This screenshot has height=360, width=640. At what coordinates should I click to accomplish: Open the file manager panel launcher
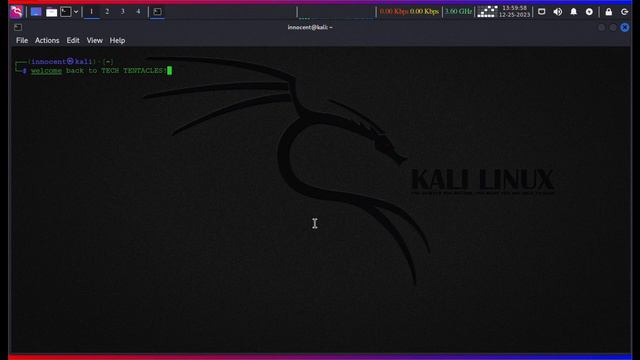[51, 12]
